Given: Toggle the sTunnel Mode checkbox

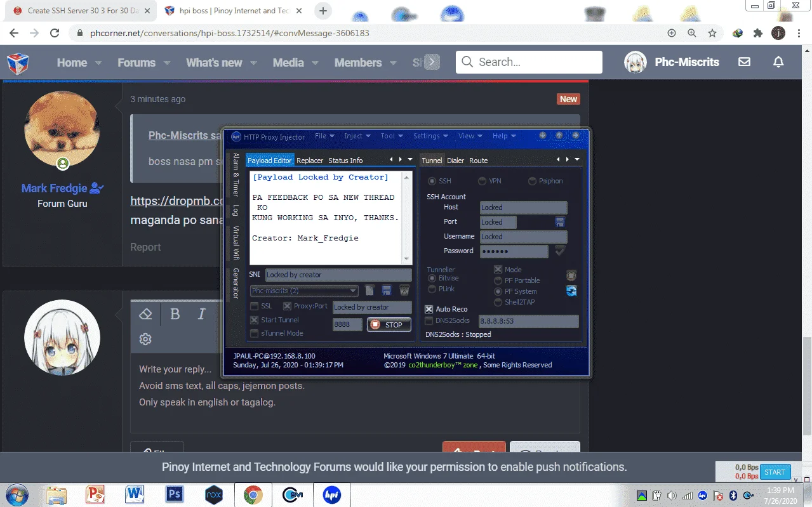Looking at the screenshot, I should (255, 333).
